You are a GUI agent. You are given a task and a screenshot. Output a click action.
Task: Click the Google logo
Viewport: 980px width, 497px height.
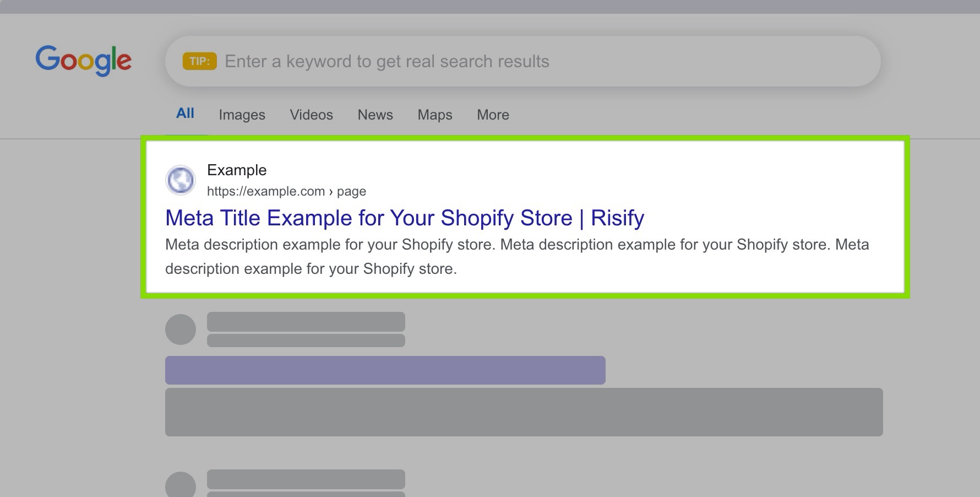(84, 60)
